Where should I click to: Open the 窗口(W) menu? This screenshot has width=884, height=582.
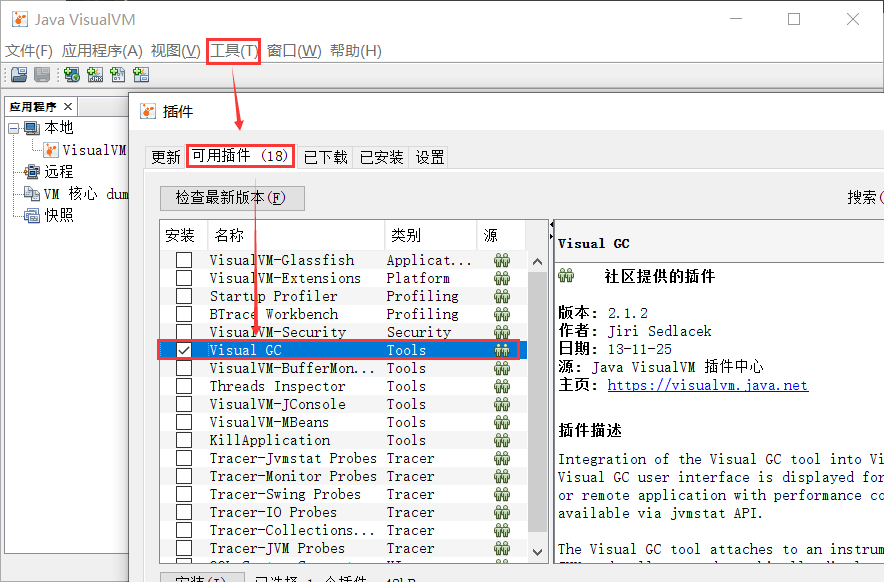(294, 51)
